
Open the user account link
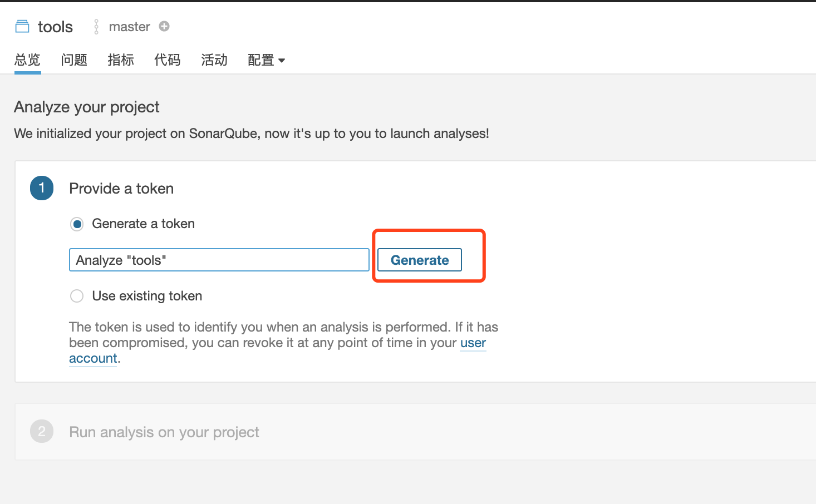(473, 343)
